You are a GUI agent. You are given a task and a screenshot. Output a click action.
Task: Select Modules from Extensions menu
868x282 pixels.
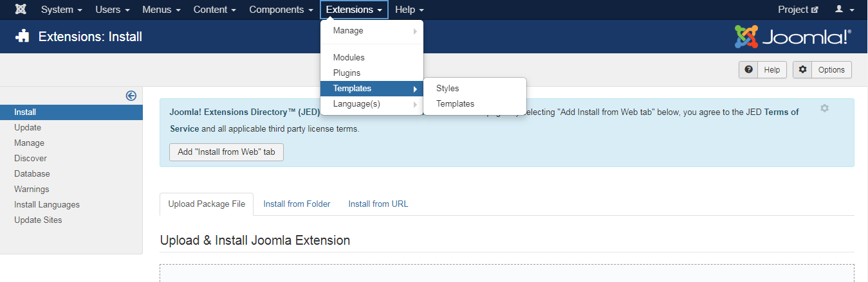(x=372, y=58)
